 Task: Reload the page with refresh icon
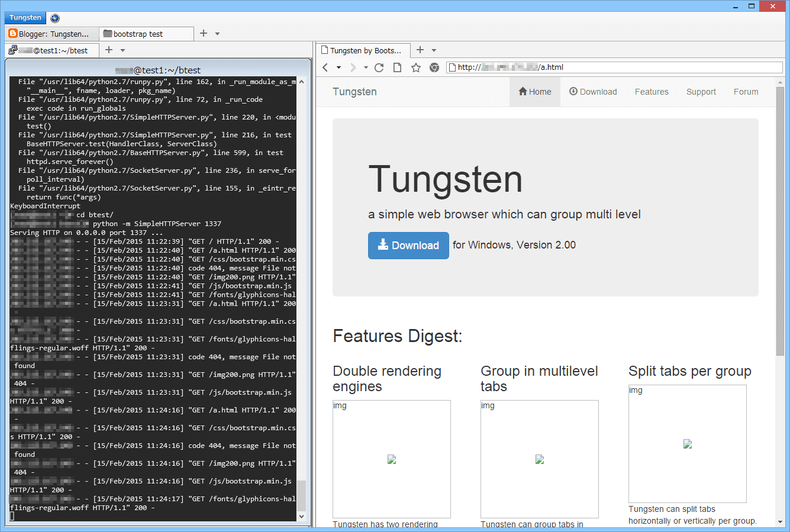(379, 67)
